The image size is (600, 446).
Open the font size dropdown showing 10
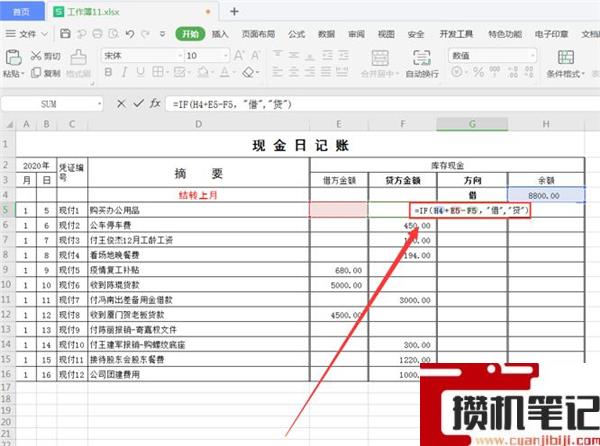tap(226, 56)
